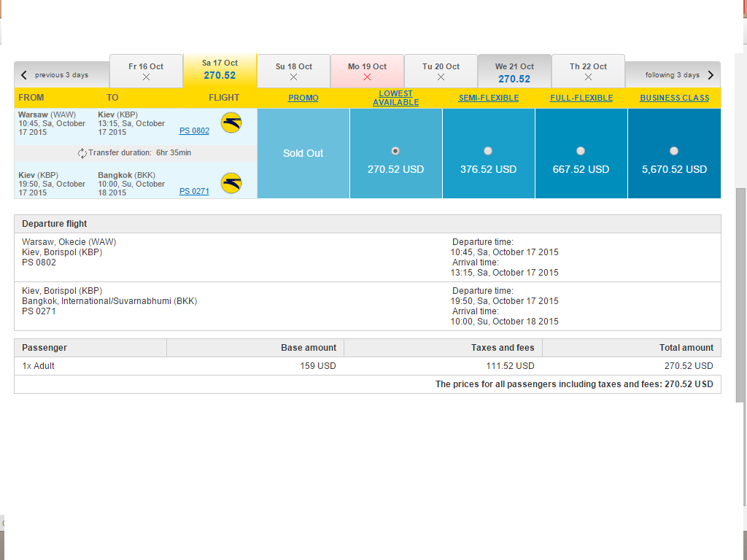Switch to the Su 18 Oct date tab
The image size is (747, 560).
point(294,71)
